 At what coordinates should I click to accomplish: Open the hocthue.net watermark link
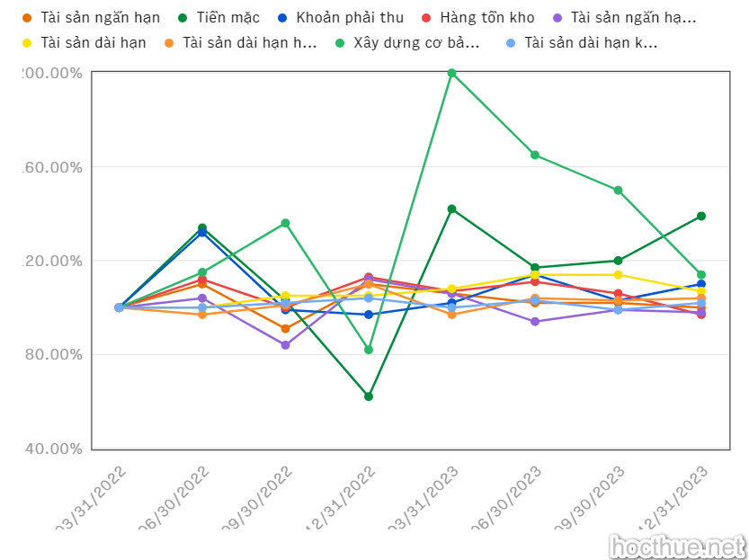click(x=677, y=545)
